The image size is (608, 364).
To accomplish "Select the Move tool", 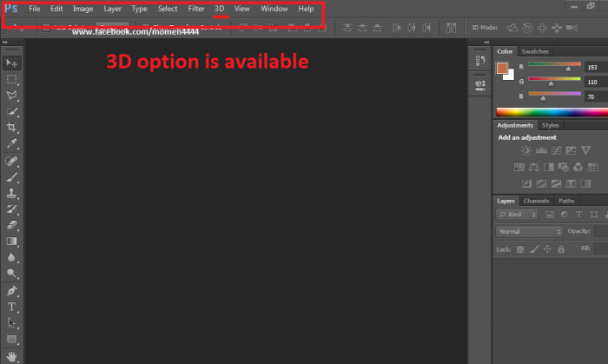I will point(11,63).
